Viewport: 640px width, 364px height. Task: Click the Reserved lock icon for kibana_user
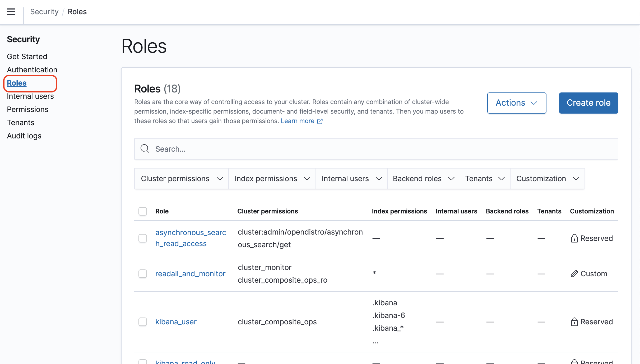point(574,322)
